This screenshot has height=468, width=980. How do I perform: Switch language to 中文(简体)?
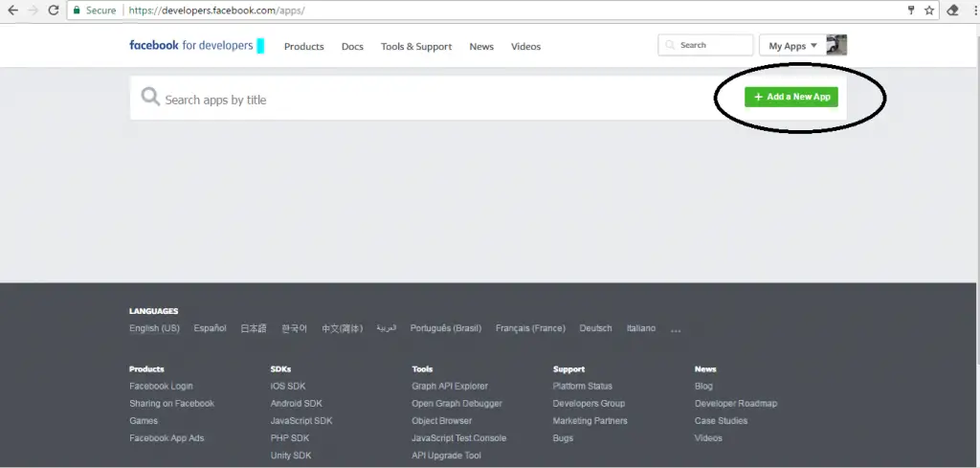pos(342,328)
